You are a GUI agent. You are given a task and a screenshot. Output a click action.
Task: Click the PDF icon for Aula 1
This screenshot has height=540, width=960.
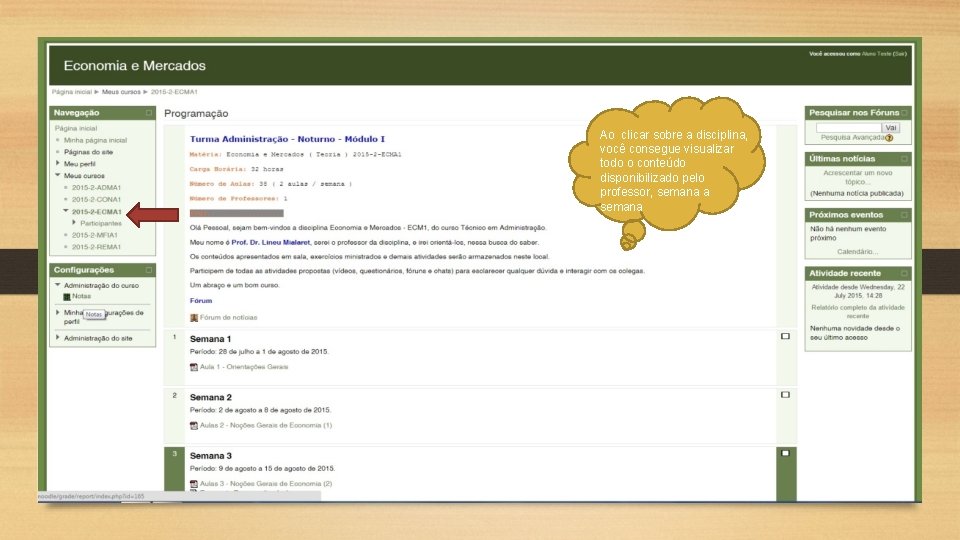193,367
